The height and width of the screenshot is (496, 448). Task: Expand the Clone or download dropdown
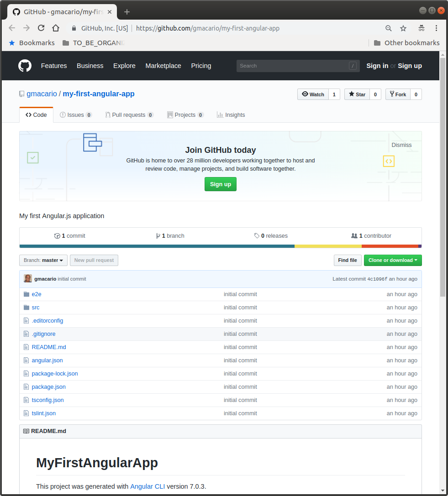point(393,261)
